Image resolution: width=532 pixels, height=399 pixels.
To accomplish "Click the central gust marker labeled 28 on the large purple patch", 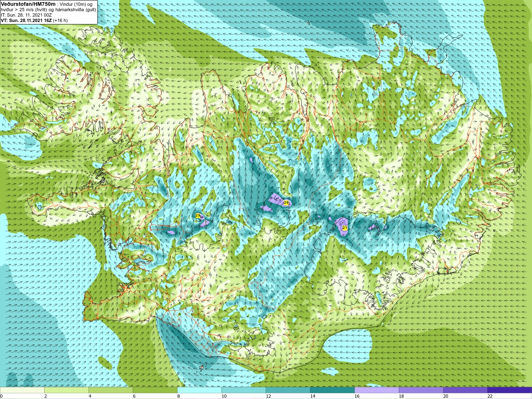I will click(x=286, y=203).
